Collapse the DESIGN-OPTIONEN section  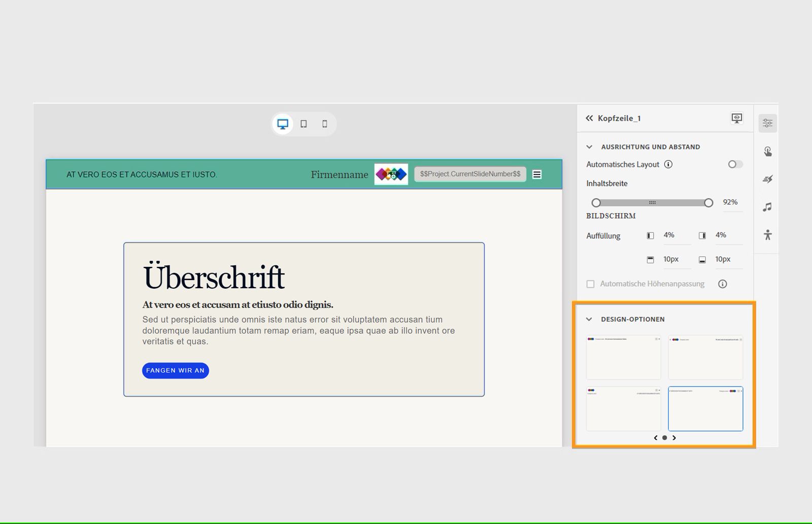pyautogui.click(x=589, y=319)
